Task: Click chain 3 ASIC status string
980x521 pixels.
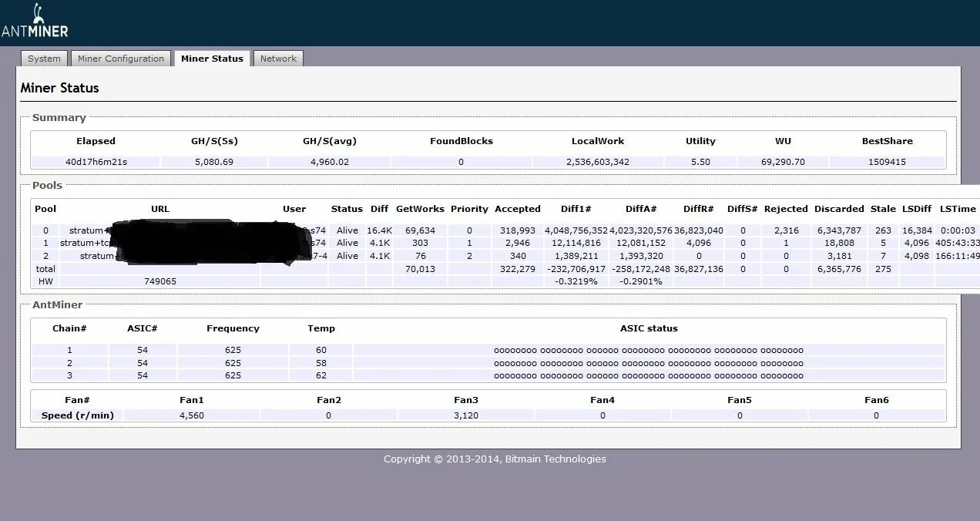Action: click(x=649, y=375)
